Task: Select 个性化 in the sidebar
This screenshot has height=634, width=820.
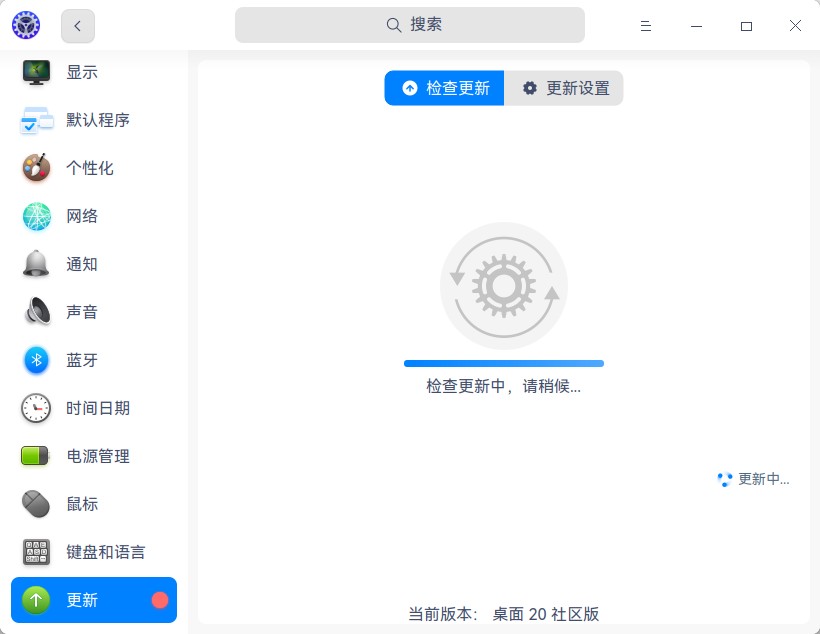Action: click(x=90, y=168)
